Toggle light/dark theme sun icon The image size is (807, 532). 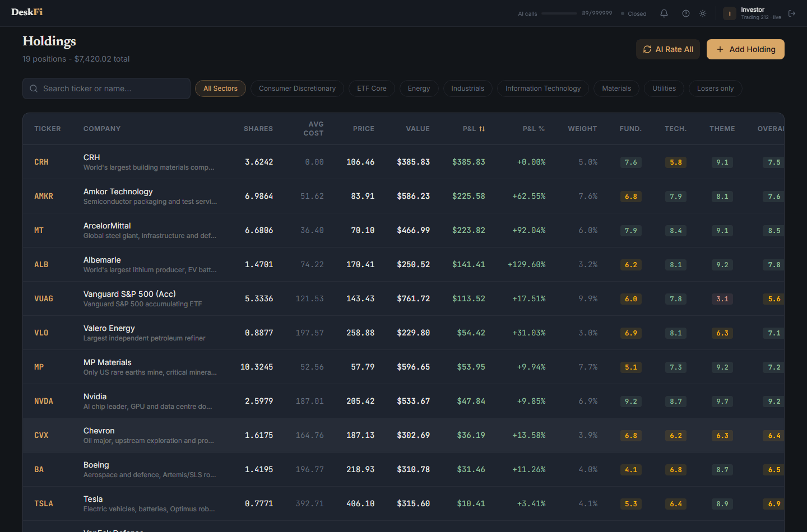click(703, 13)
